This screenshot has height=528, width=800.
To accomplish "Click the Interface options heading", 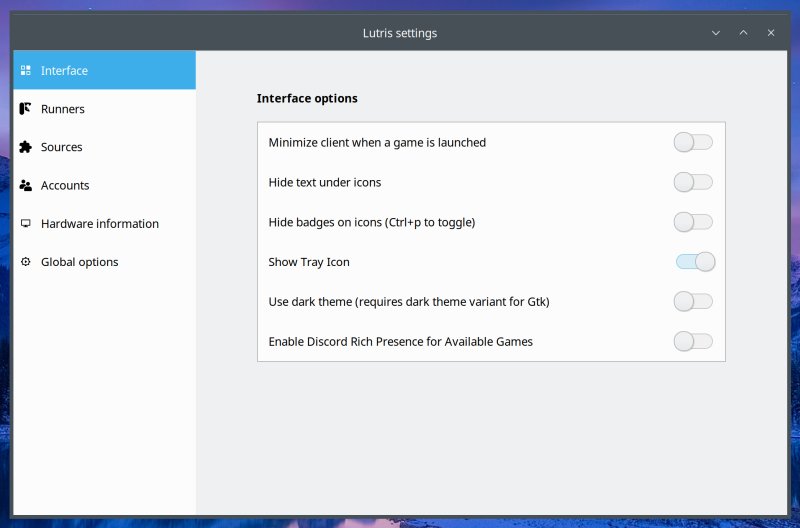I will (307, 98).
